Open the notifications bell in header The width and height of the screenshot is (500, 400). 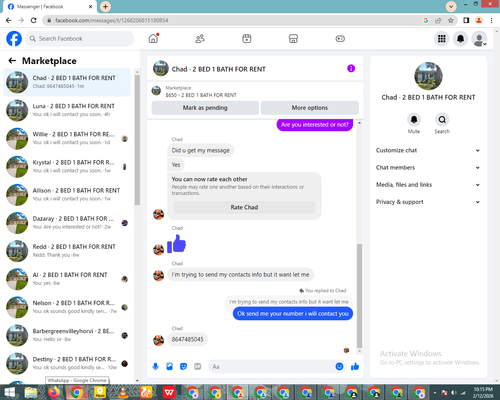click(x=460, y=39)
